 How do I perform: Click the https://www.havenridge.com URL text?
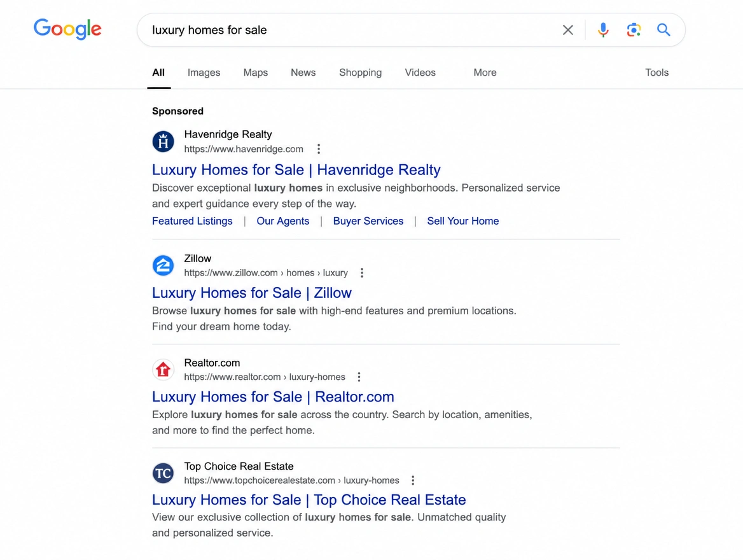(244, 149)
